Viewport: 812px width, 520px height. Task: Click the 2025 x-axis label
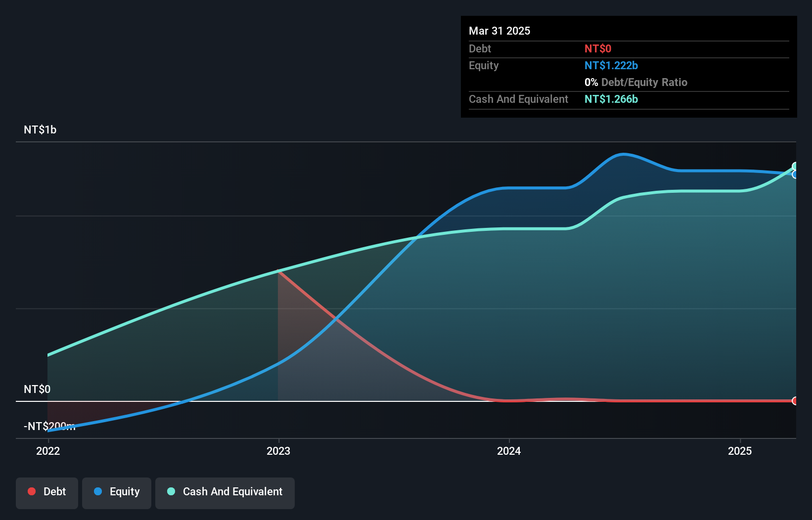(x=740, y=451)
